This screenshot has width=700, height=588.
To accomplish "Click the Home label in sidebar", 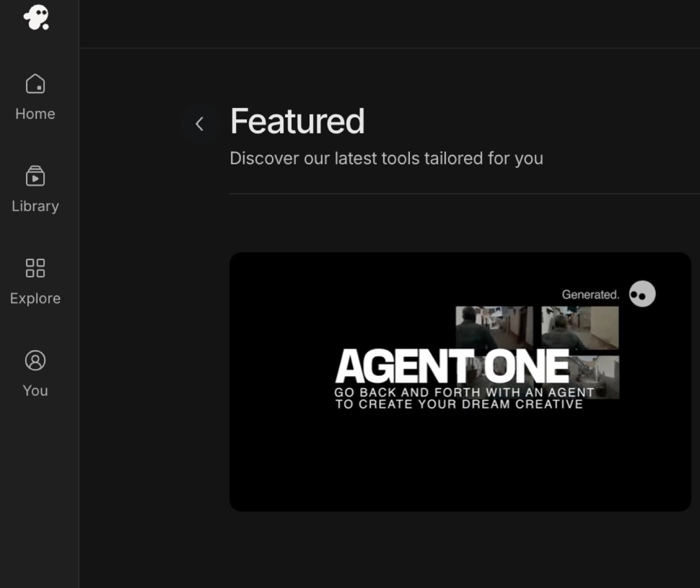I will [35, 114].
